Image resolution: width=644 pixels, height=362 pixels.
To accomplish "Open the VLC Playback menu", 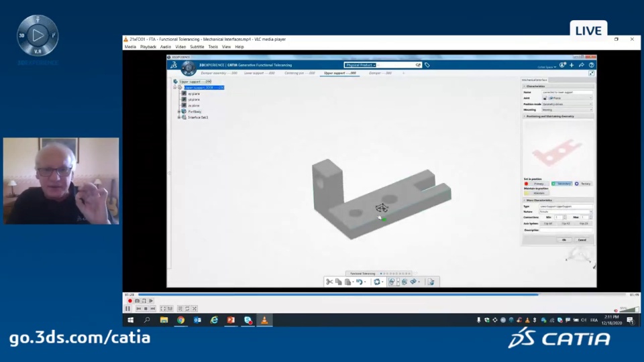I will pyautogui.click(x=148, y=47).
